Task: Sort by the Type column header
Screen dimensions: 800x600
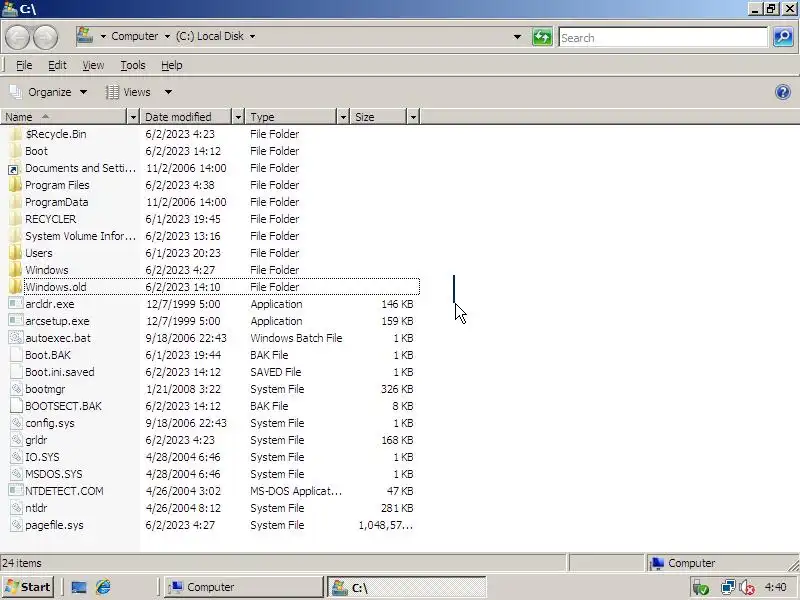Action: tap(291, 117)
